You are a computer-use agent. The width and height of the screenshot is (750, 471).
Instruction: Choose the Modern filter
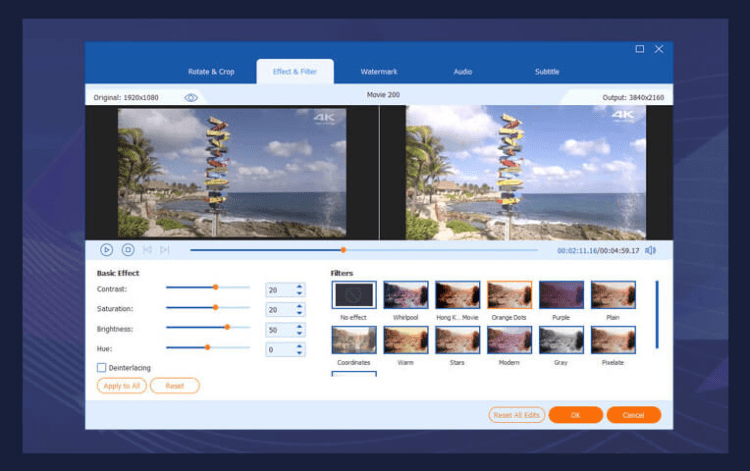point(509,340)
